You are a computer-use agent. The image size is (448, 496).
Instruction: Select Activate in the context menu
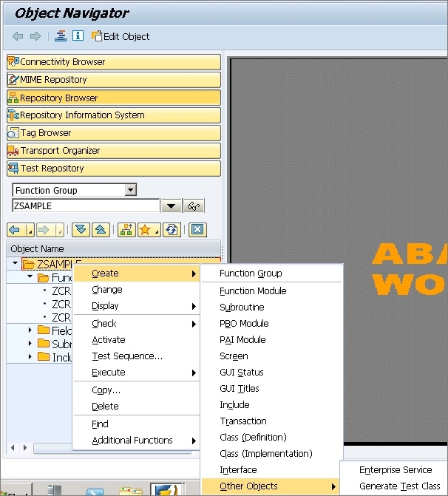click(x=109, y=340)
